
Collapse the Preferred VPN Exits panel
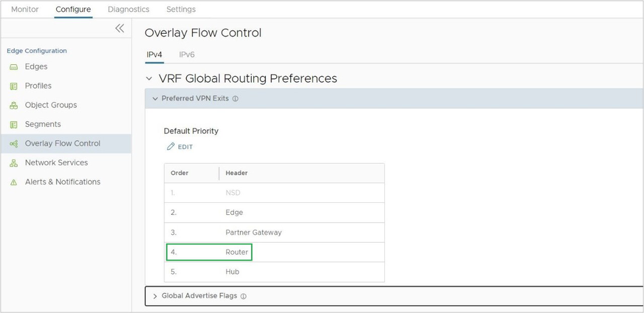pyautogui.click(x=155, y=99)
